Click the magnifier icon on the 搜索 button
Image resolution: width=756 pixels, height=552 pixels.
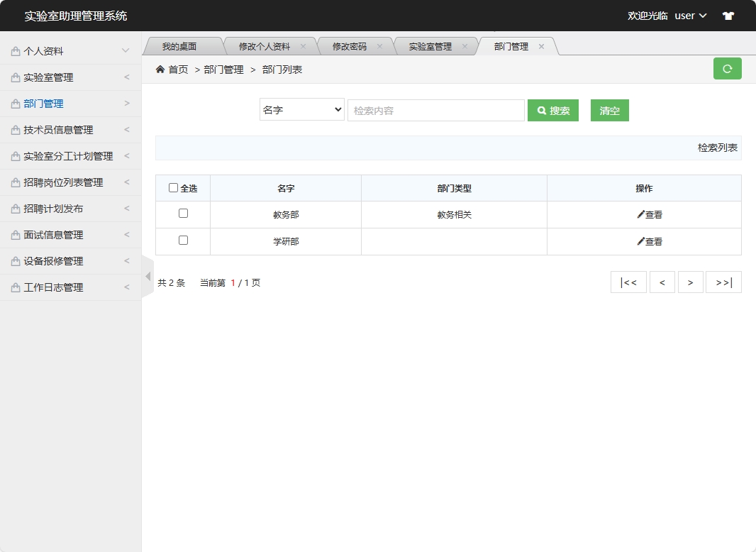click(540, 110)
